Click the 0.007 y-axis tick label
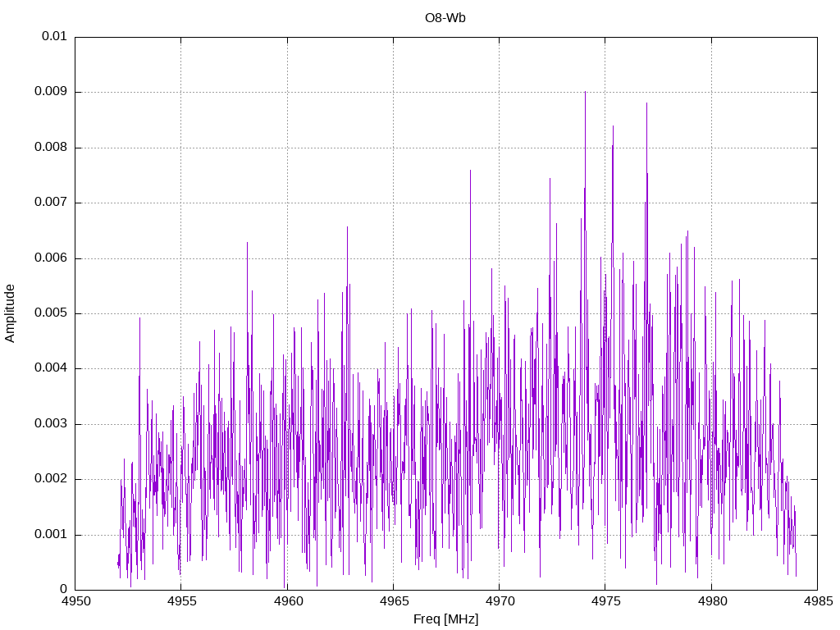This screenshot has height=630, width=840. coord(51,203)
